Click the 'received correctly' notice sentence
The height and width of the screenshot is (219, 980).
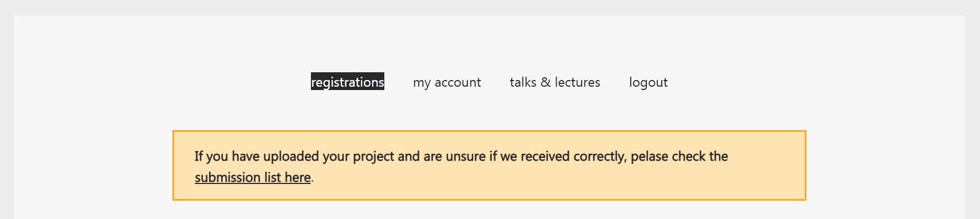[461, 156]
